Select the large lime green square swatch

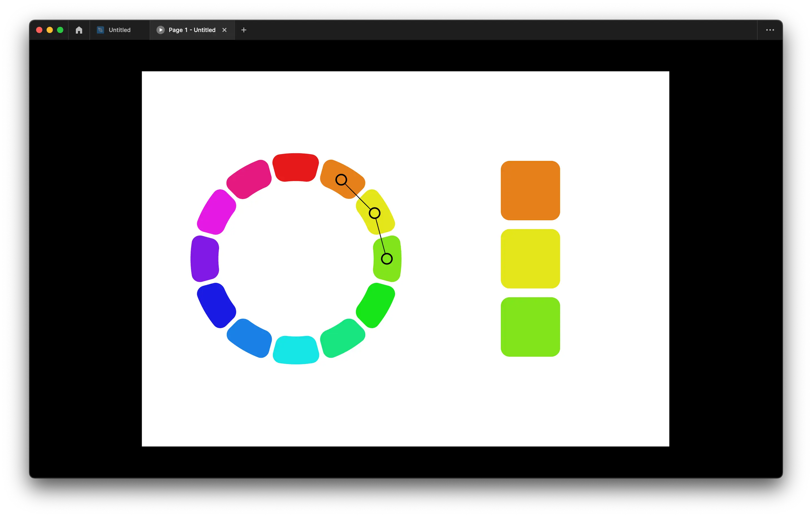pos(530,327)
